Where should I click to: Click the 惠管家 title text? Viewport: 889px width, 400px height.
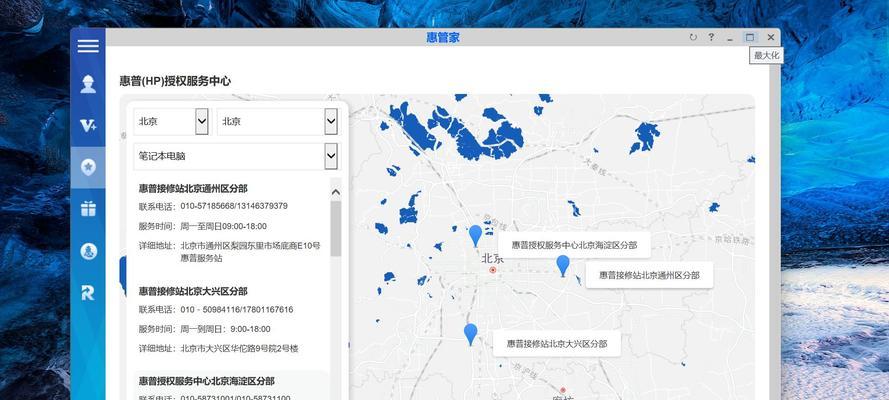(443, 37)
